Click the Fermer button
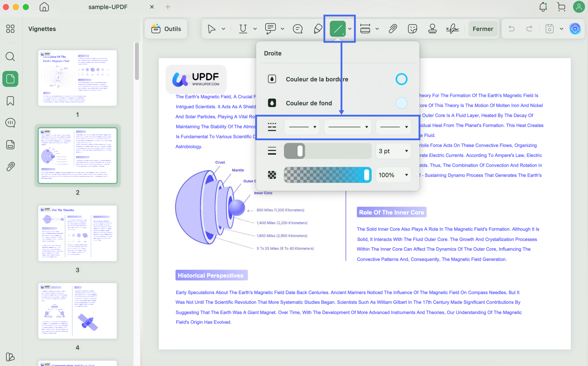This screenshot has height=366, width=588. 483,29
